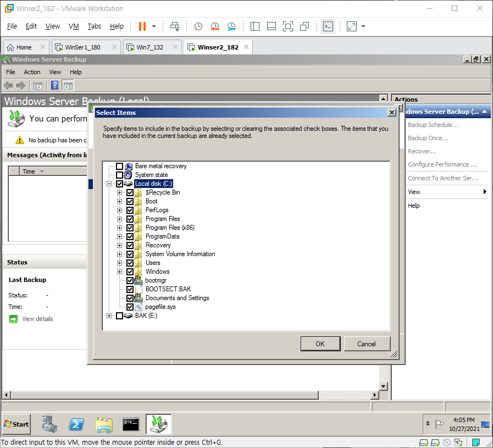Open the VMware Tabs menu

click(x=95, y=26)
